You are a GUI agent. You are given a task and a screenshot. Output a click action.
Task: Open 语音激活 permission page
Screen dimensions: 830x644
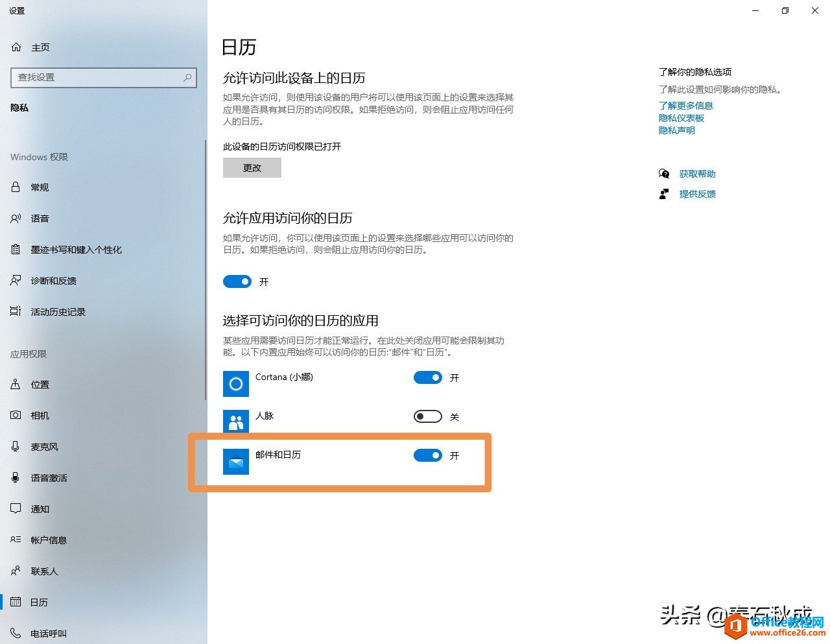(49, 478)
